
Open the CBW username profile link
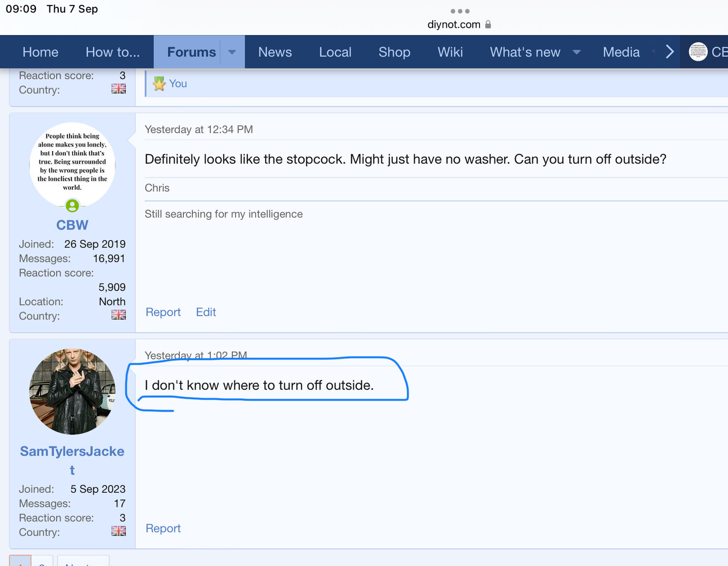pyautogui.click(x=72, y=225)
